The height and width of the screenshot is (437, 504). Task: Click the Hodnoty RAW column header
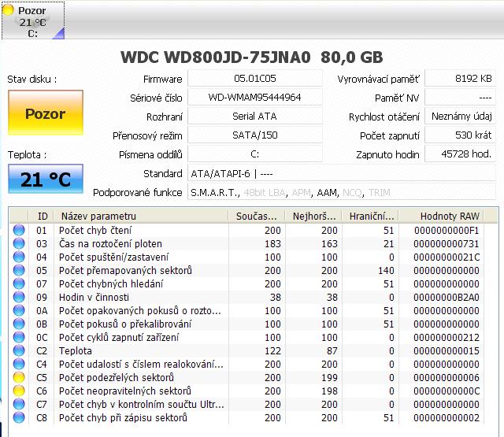coord(441,216)
